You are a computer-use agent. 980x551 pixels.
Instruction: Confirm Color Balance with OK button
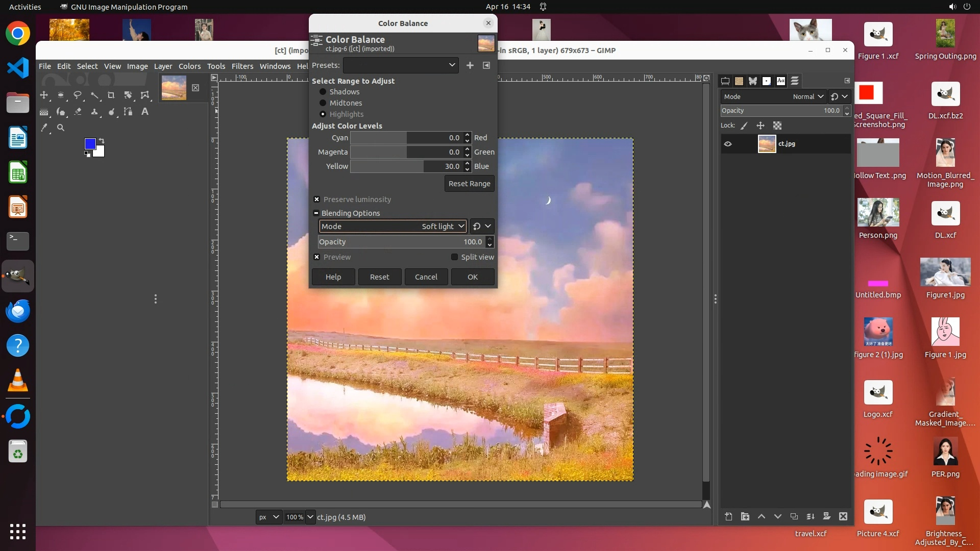472,277
